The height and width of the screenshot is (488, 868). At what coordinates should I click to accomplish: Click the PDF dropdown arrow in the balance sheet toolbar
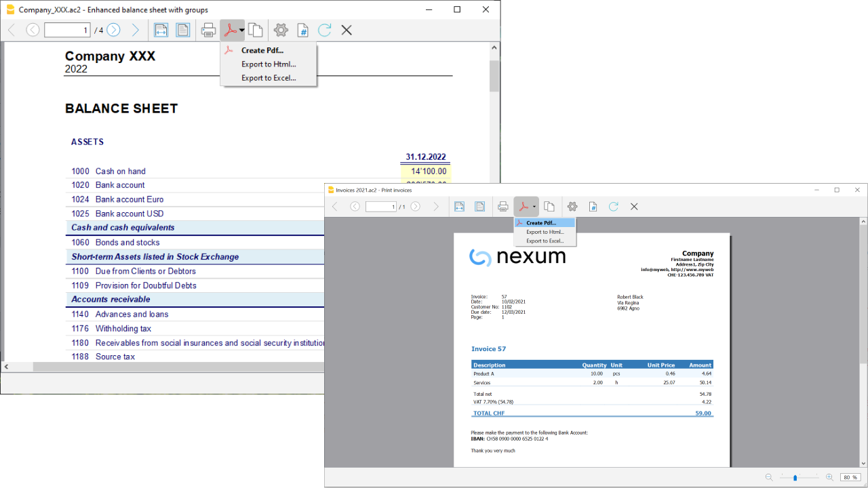coord(242,30)
